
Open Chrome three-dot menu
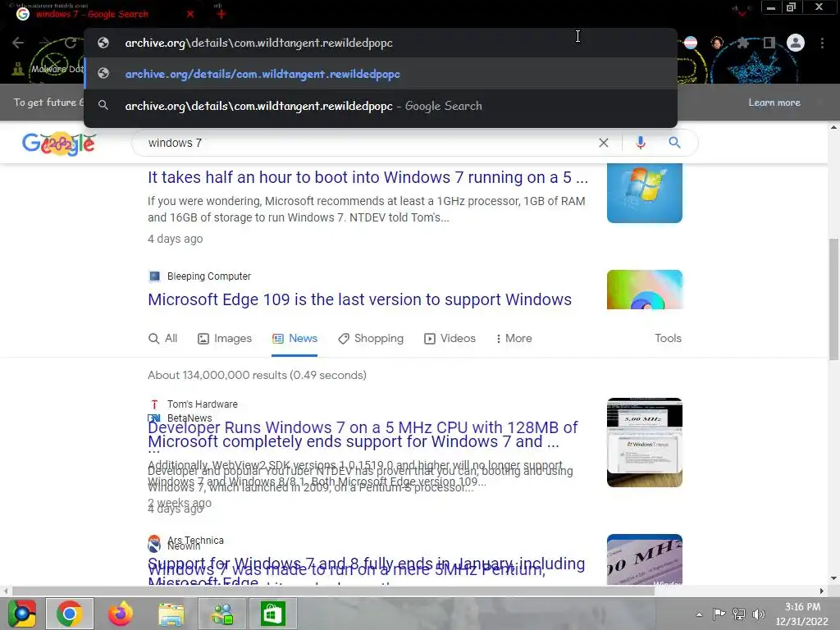click(x=822, y=43)
